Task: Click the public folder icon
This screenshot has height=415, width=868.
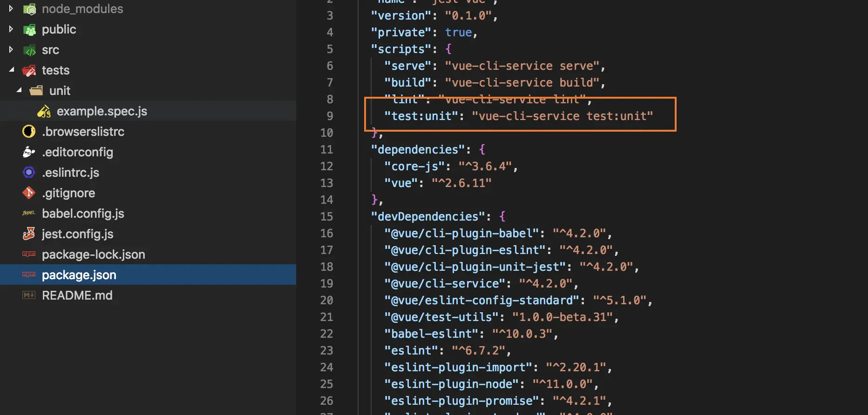Action: pos(29,30)
